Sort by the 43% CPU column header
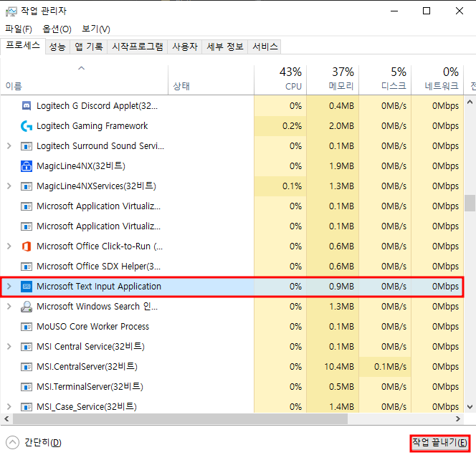Viewport: 476px width, 460px height. (x=280, y=80)
